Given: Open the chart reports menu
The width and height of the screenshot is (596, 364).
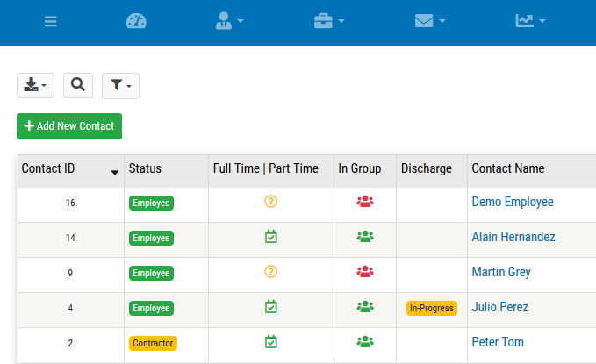Looking at the screenshot, I should click(x=530, y=21).
